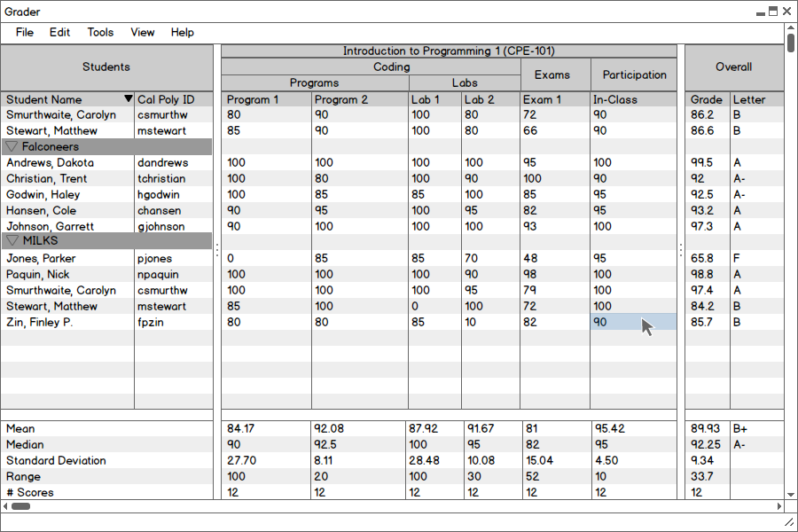
Task: Click Andrews, Dakota's overall grade 99.5
Action: [x=702, y=163]
